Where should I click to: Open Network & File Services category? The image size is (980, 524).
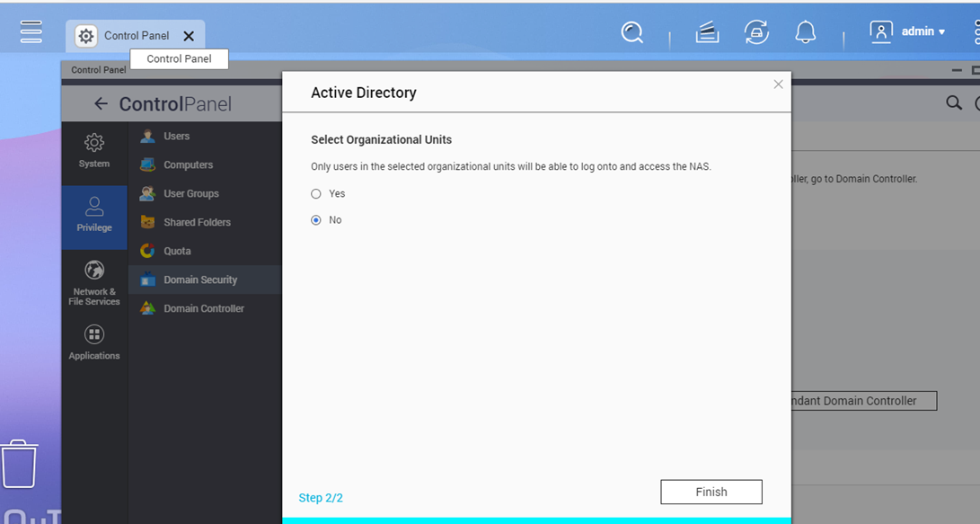pyautogui.click(x=94, y=283)
